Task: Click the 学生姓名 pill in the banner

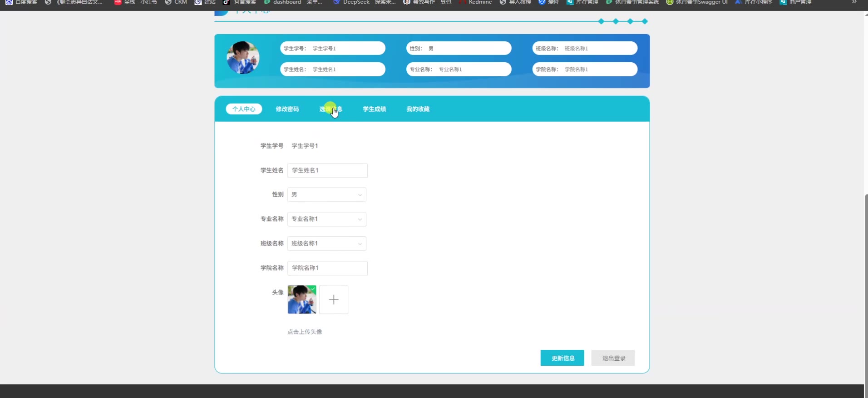Action: point(333,69)
